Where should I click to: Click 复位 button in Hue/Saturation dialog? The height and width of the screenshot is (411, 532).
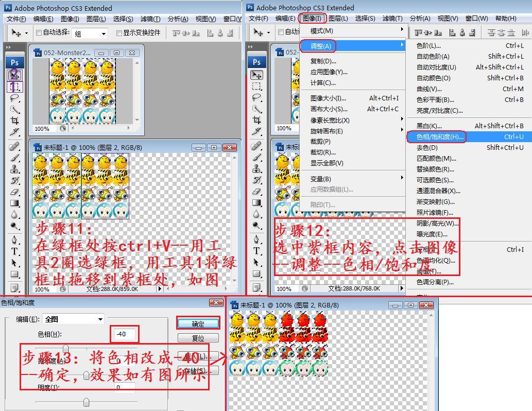[x=198, y=338]
